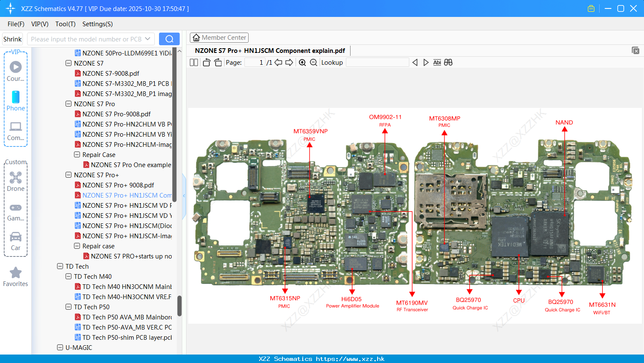Open NZONE S7 Pro+ 9008.pdf

coord(118,185)
